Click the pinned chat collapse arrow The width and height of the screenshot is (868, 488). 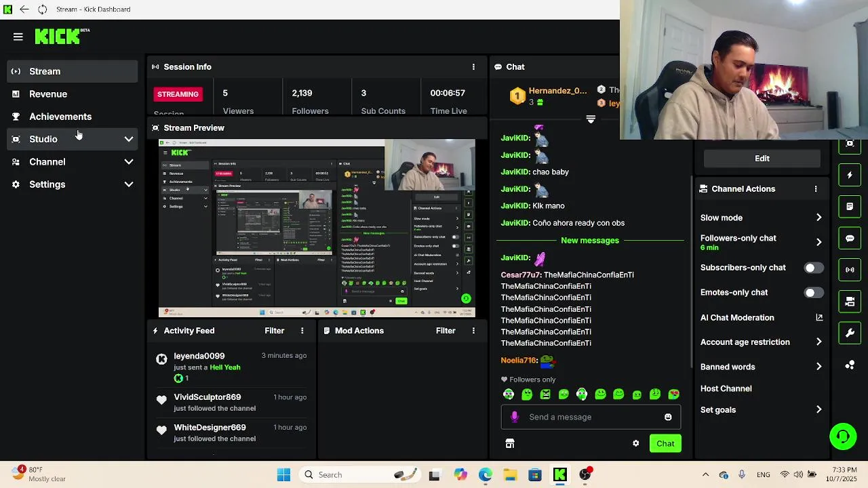pyautogui.click(x=591, y=119)
